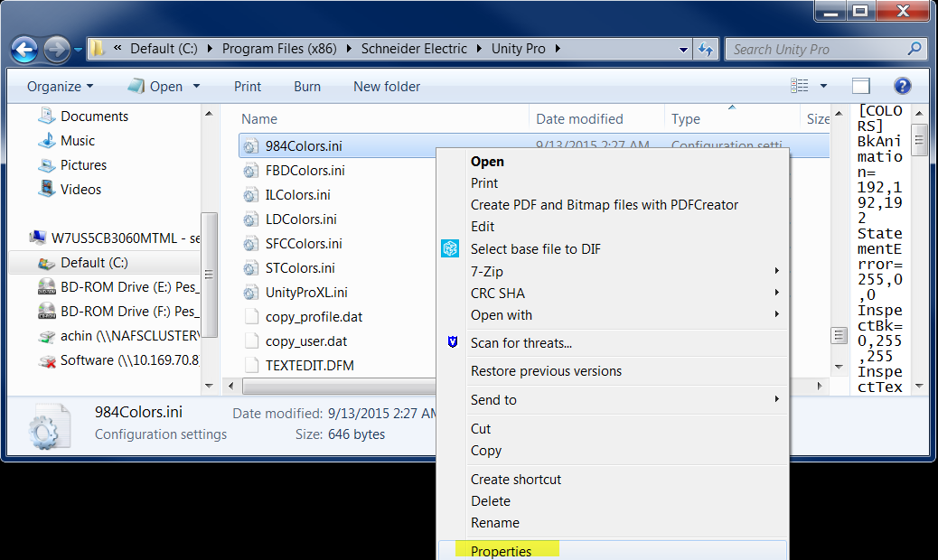
Task: Open recent pages dropdown next to Forward
Action: (x=79, y=50)
